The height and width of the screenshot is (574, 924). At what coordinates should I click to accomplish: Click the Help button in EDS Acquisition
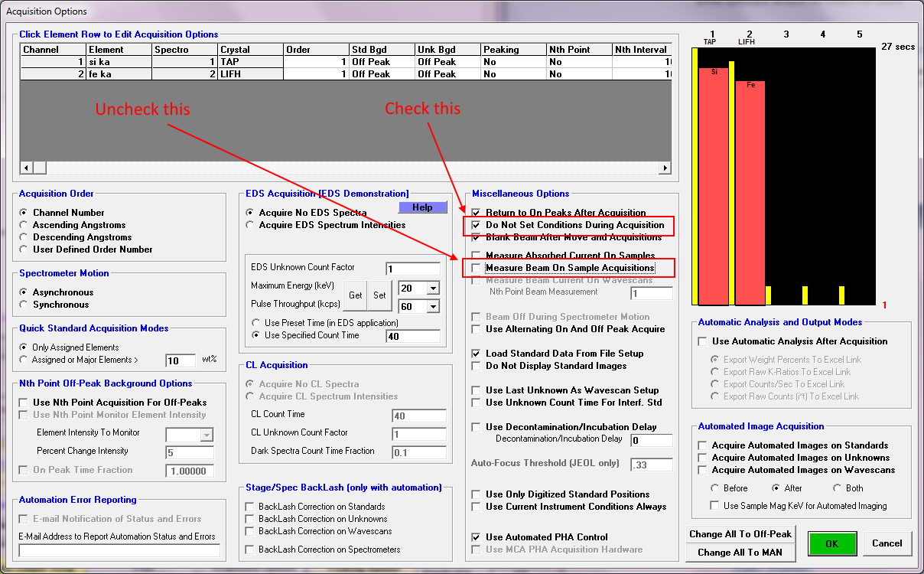click(x=422, y=207)
